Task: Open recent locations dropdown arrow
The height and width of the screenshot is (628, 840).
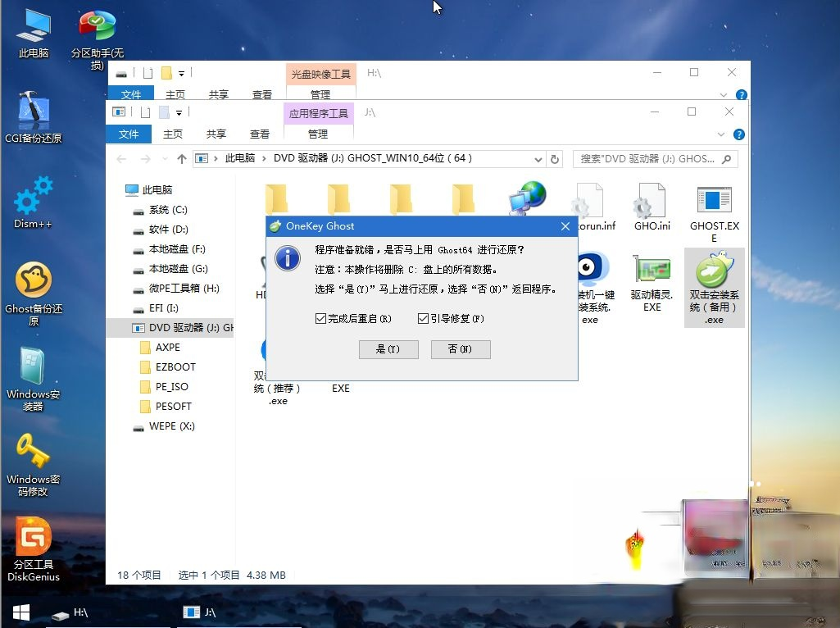Action: click(x=165, y=159)
